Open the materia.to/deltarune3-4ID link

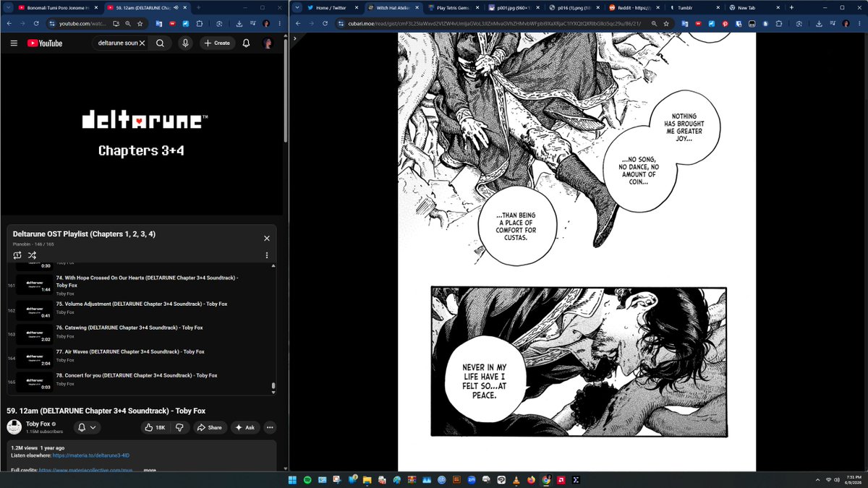90,455
